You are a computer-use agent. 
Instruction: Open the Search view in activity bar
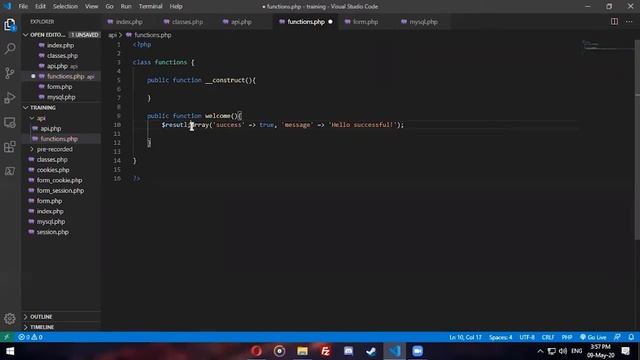[x=10, y=49]
